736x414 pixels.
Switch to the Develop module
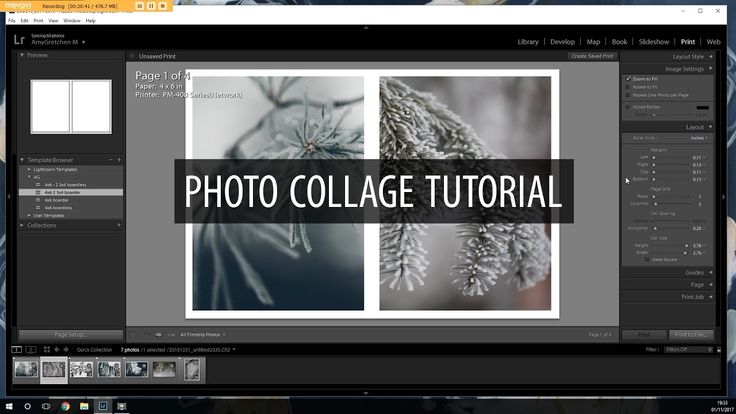point(562,42)
